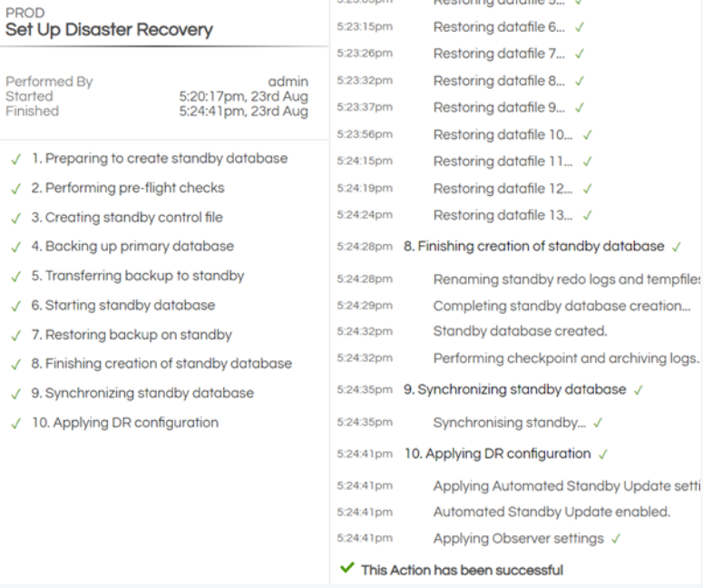Select step 5 Transferring backup to standby

tap(138, 276)
